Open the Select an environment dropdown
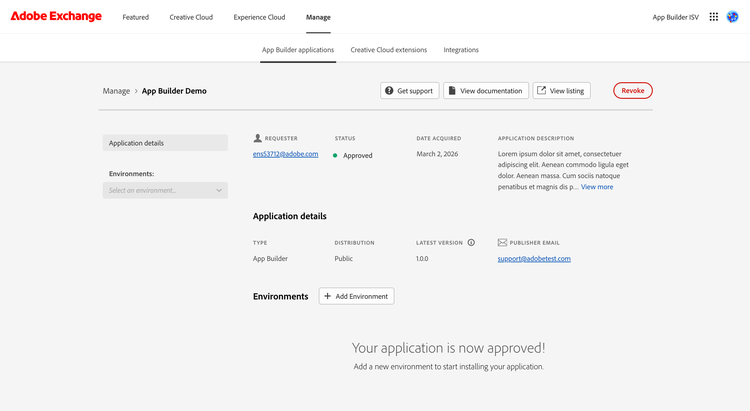The height and width of the screenshot is (411, 750). coord(165,190)
